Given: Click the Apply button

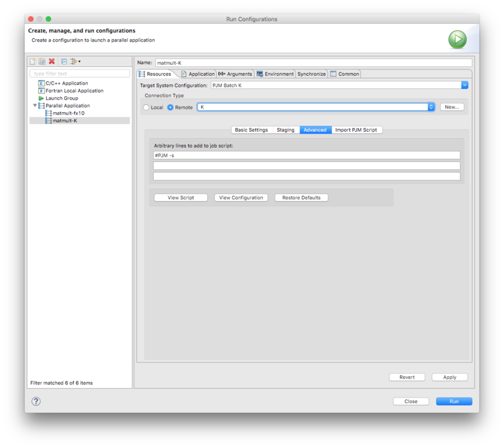Looking at the screenshot, I should (x=450, y=377).
